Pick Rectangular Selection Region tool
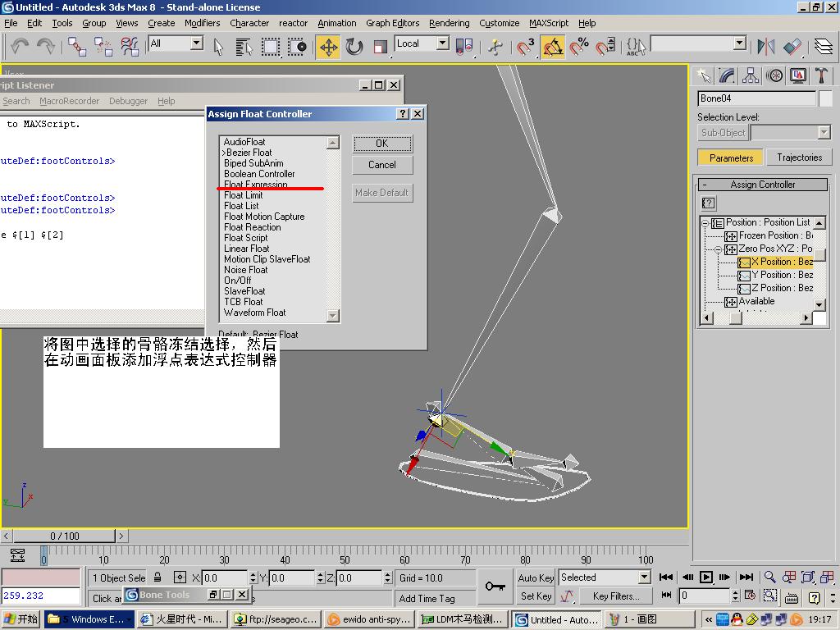The height and width of the screenshot is (630, 840). tap(271, 47)
